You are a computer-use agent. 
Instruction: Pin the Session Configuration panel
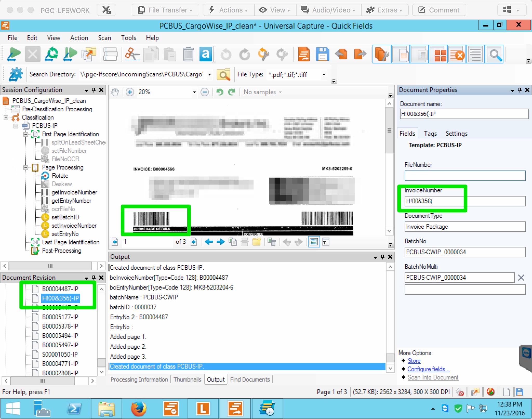(x=94, y=90)
